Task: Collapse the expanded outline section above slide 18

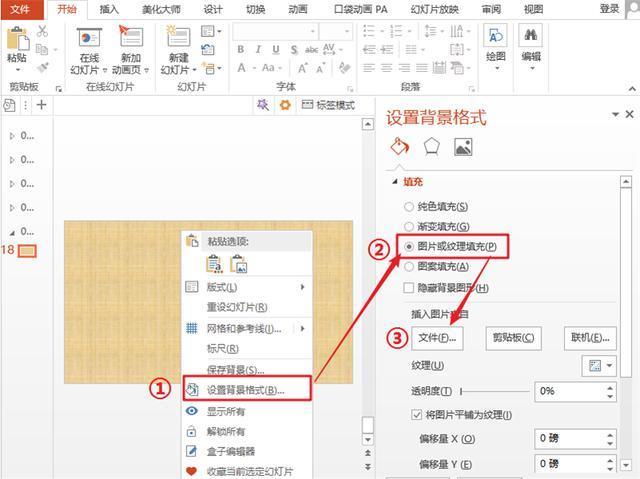Action: (x=12, y=232)
